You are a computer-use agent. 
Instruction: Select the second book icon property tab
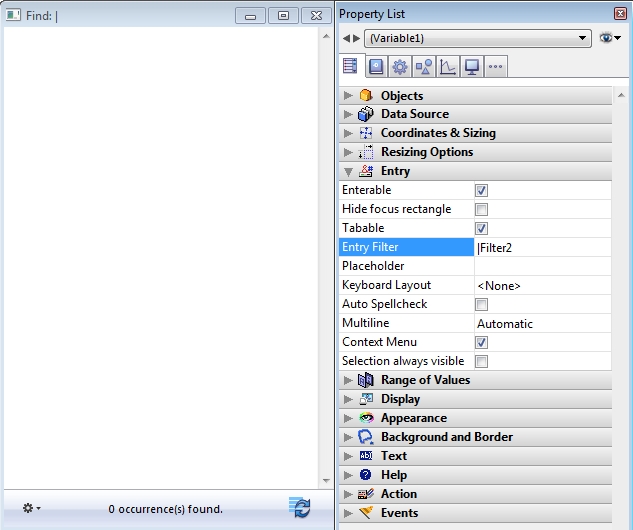(375, 67)
